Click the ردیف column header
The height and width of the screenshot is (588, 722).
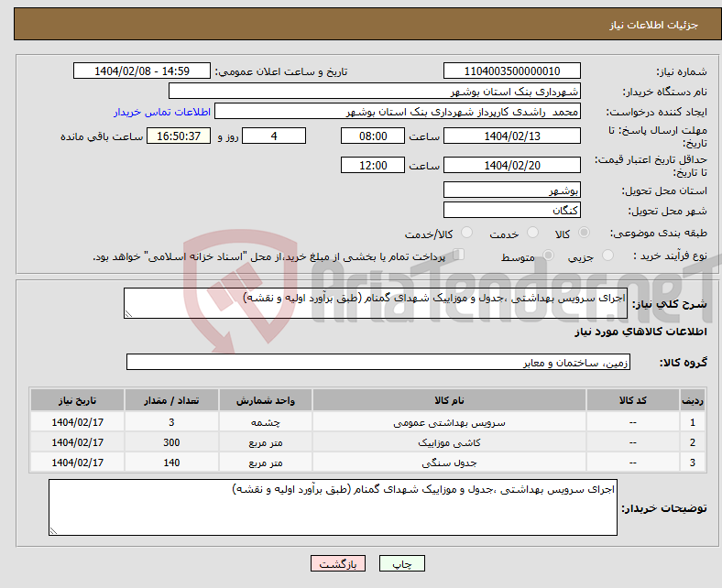point(693,400)
